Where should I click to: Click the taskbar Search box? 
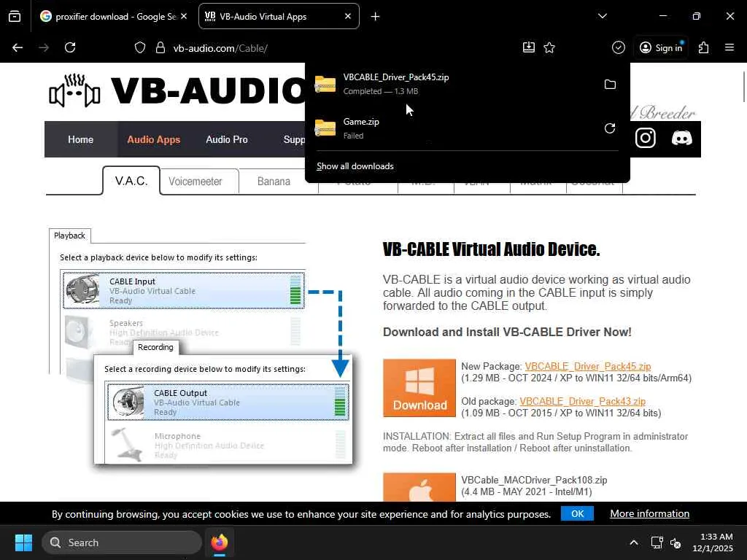coord(122,542)
